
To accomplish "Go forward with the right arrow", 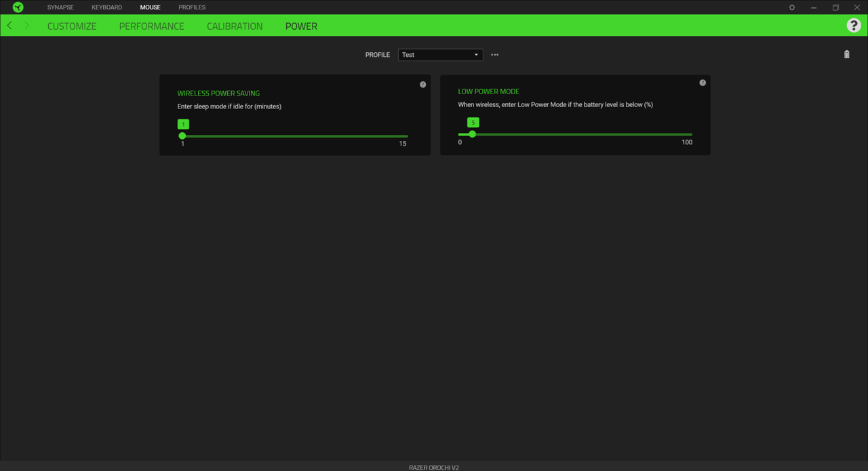I will pyautogui.click(x=26, y=26).
